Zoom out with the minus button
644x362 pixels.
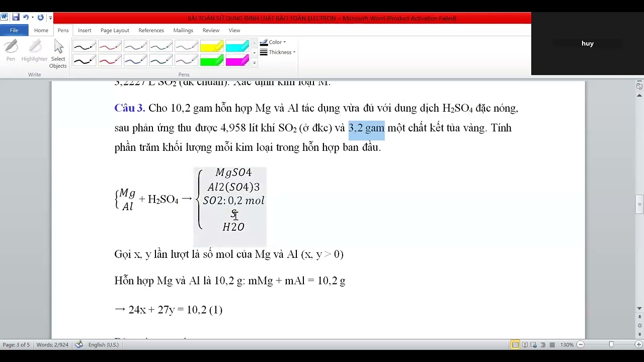click(580, 344)
